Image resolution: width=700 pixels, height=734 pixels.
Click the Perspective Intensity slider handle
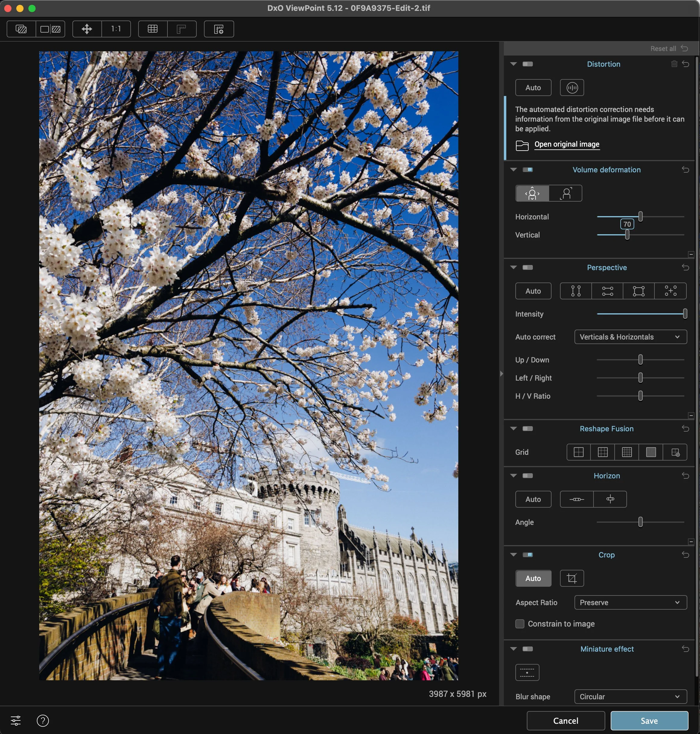pyautogui.click(x=685, y=314)
